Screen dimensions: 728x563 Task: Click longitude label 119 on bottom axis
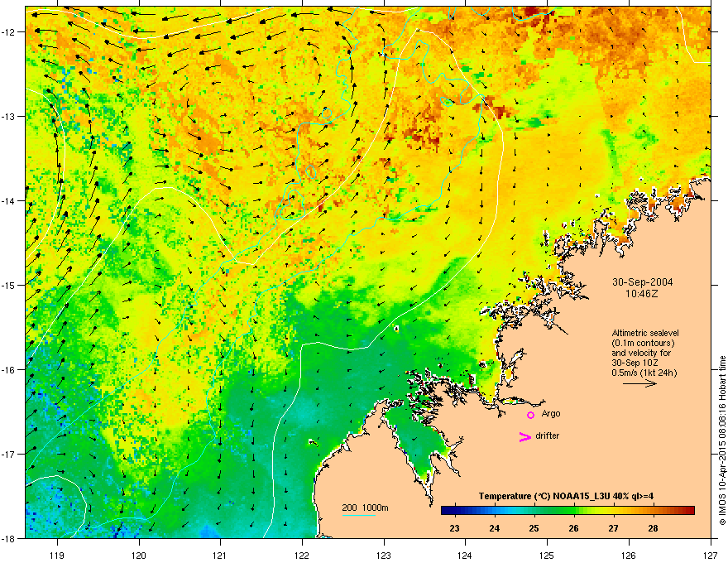[57, 555]
